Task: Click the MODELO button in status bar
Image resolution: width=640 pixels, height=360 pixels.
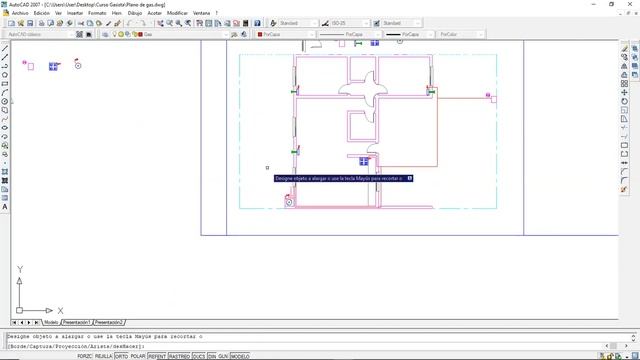Action: tap(240, 356)
